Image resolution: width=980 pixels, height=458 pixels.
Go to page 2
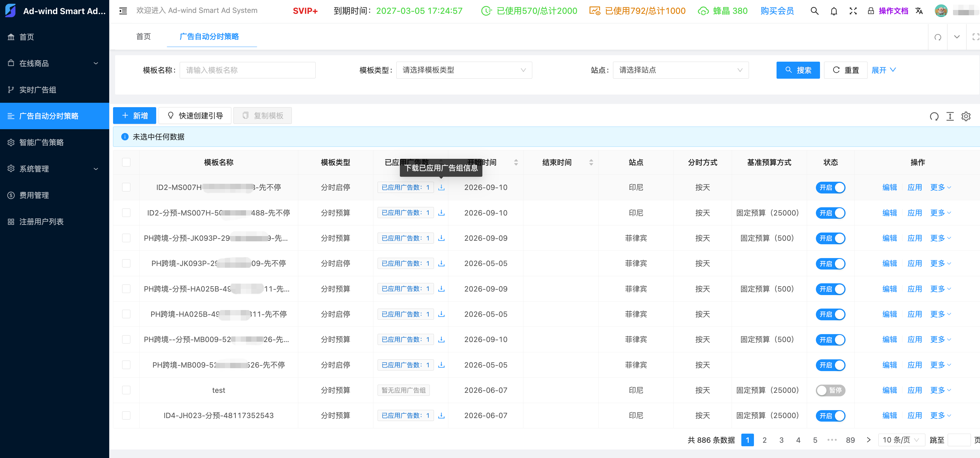tap(764, 440)
